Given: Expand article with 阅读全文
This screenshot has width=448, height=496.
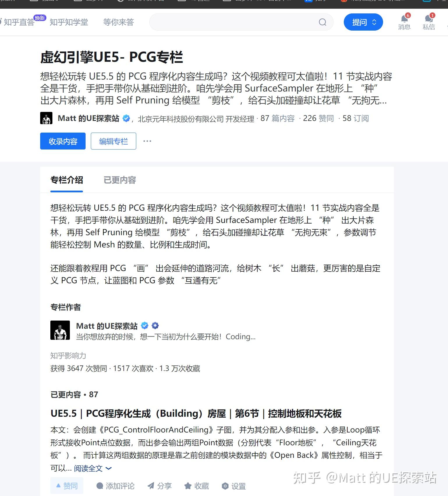Looking at the screenshot, I should [x=93, y=468].
